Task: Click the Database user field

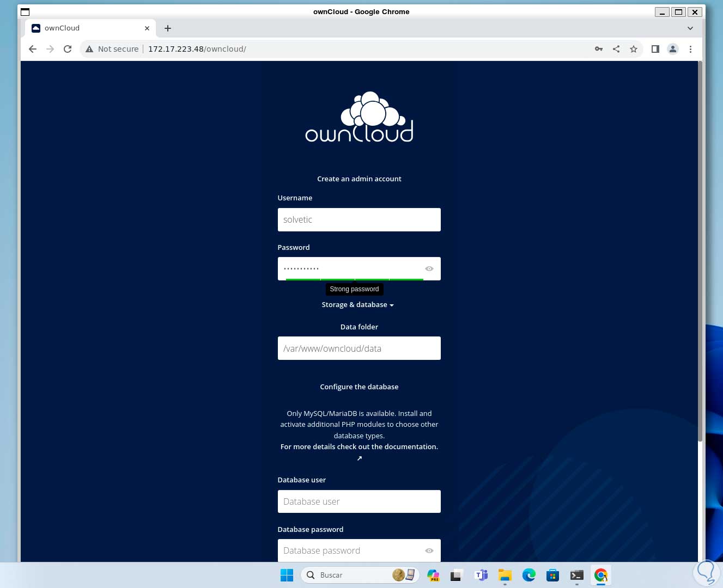Action: click(x=359, y=501)
